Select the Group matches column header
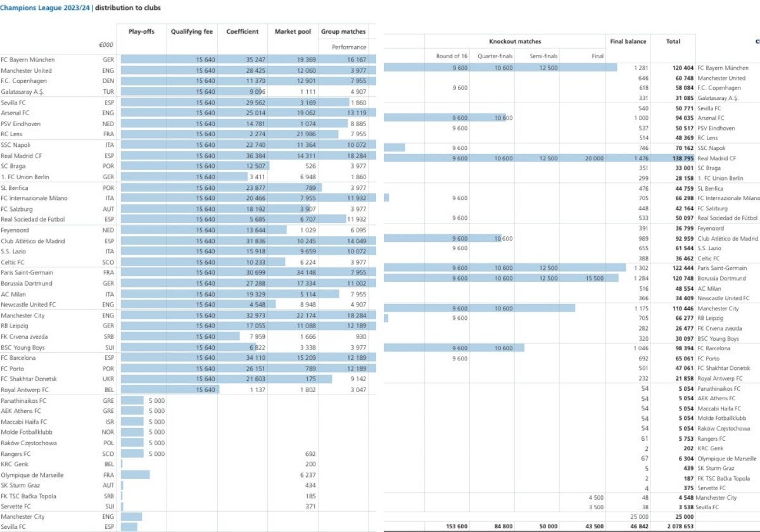 tap(343, 32)
